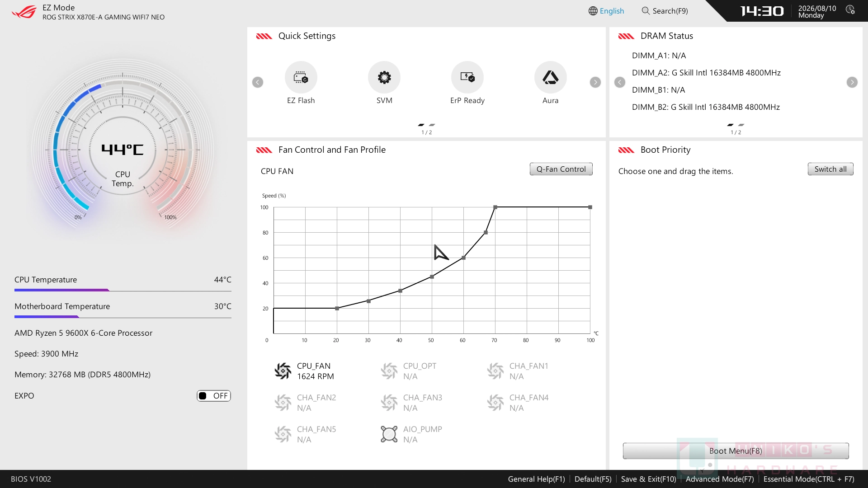This screenshot has height=488, width=868.
Task: Select the CHA_FAN4 fan icon
Action: (x=495, y=403)
